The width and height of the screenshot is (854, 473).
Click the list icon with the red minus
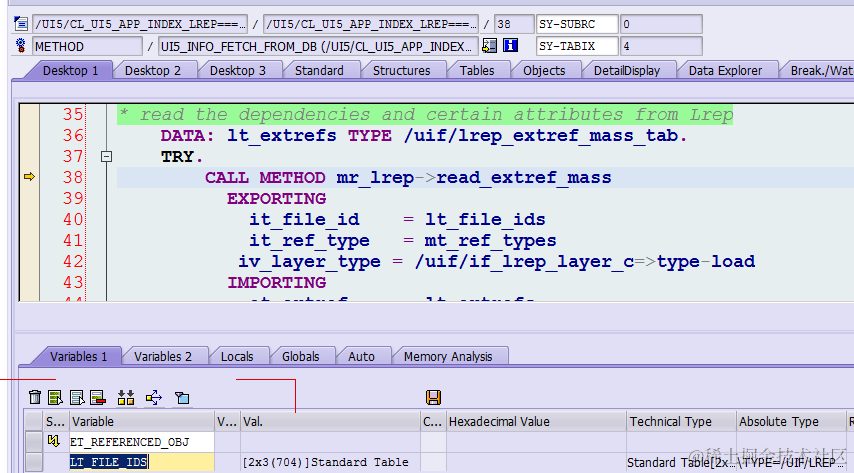click(98, 397)
